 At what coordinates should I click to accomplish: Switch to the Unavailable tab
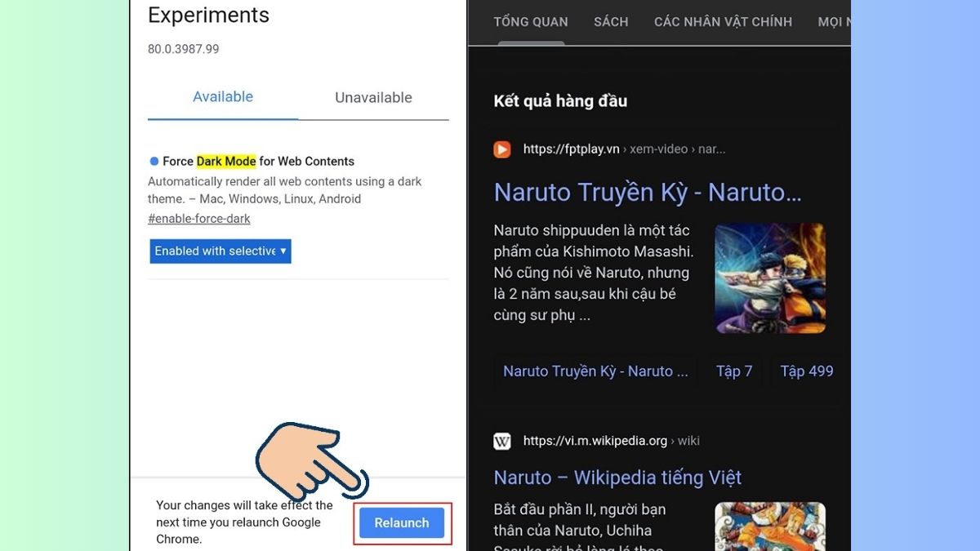click(373, 98)
